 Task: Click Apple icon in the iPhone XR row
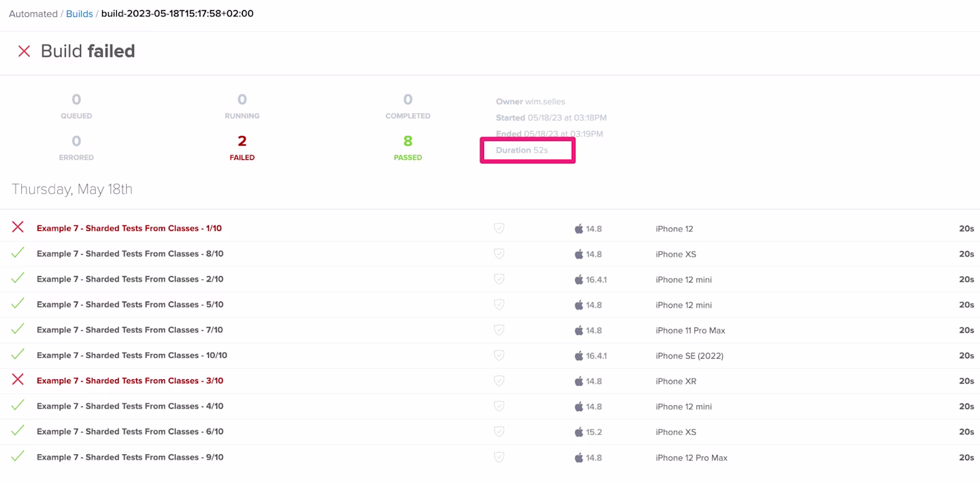click(x=579, y=381)
